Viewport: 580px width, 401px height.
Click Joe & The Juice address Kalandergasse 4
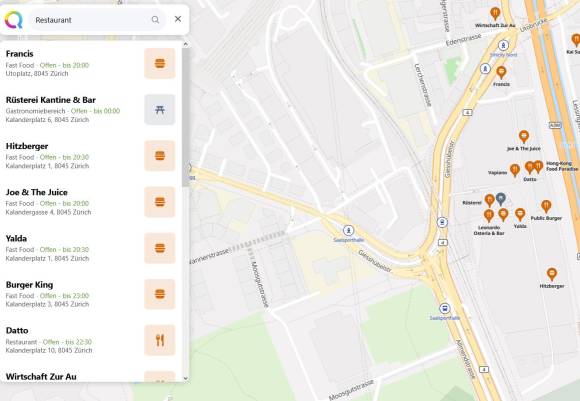tap(48, 212)
